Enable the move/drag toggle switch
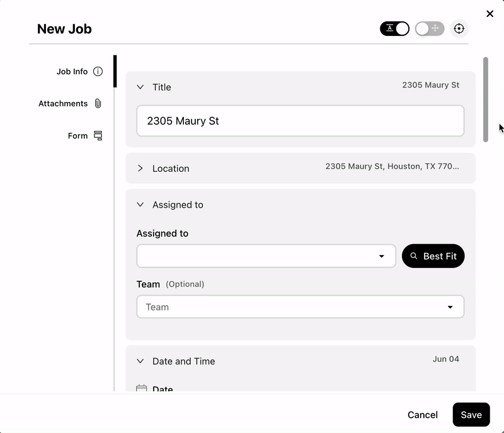 click(430, 28)
